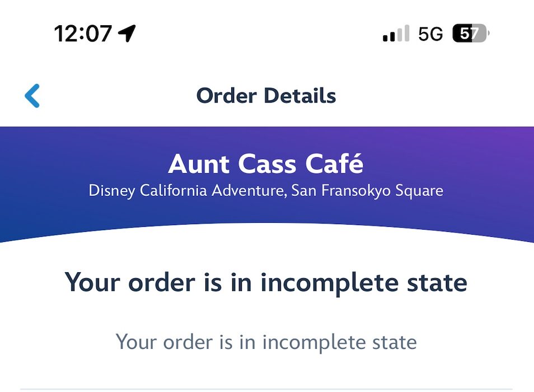The width and height of the screenshot is (534, 392).
Task: Tap the location arrow in status bar
Action: pyautogui.click(x=127, y=34)
